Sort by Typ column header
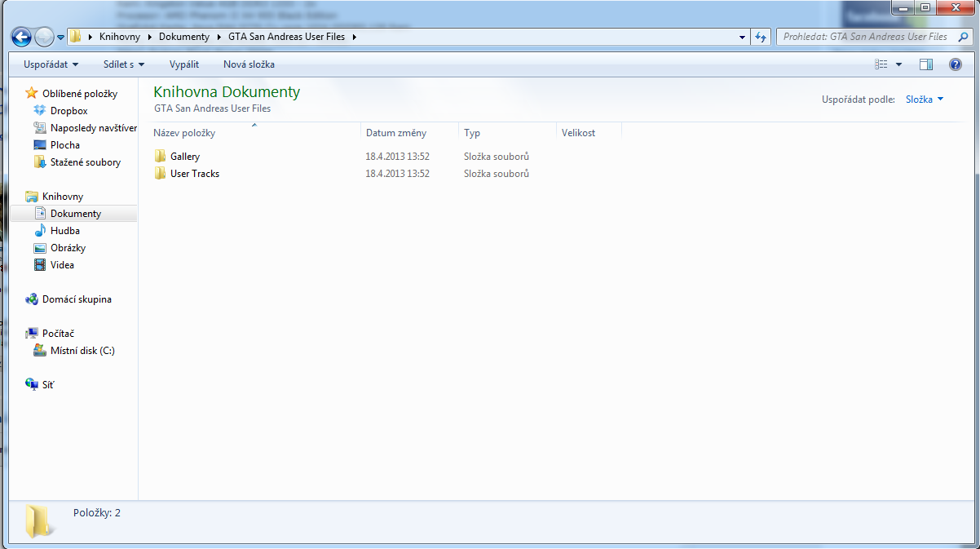Screen dimensions: 980x549 [x=507, y=132]
